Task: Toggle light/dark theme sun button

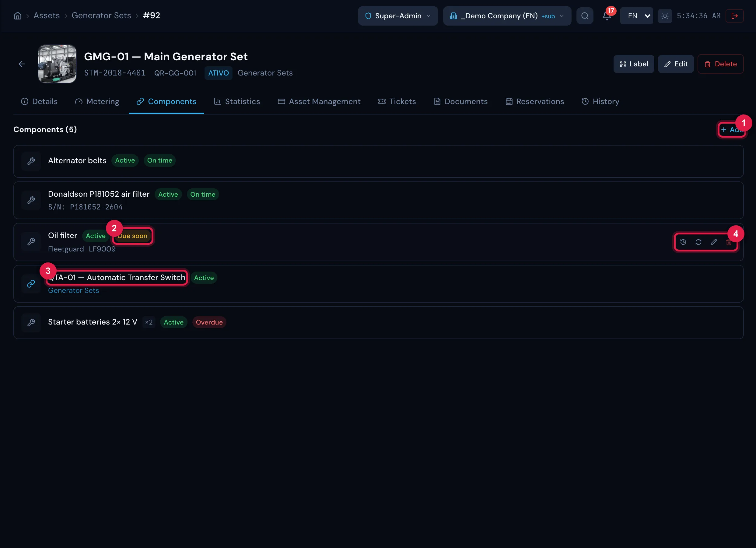Action: [665, 16]
